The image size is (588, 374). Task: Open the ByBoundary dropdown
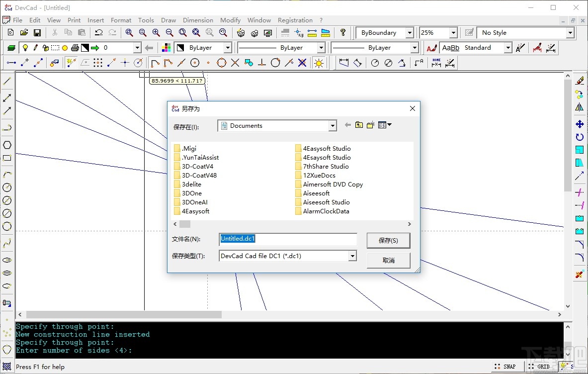pyautogui.click(x=411, y=32)
